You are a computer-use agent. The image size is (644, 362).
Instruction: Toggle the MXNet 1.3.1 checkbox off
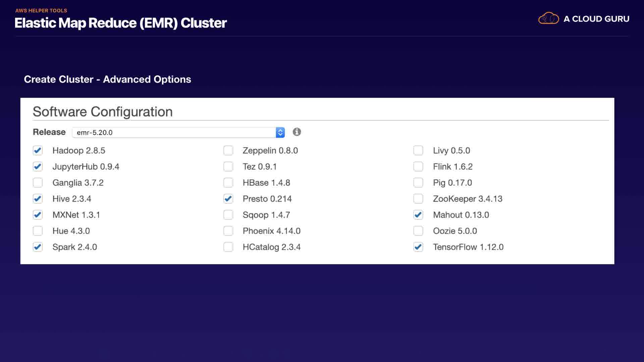[x=38, y=215]
